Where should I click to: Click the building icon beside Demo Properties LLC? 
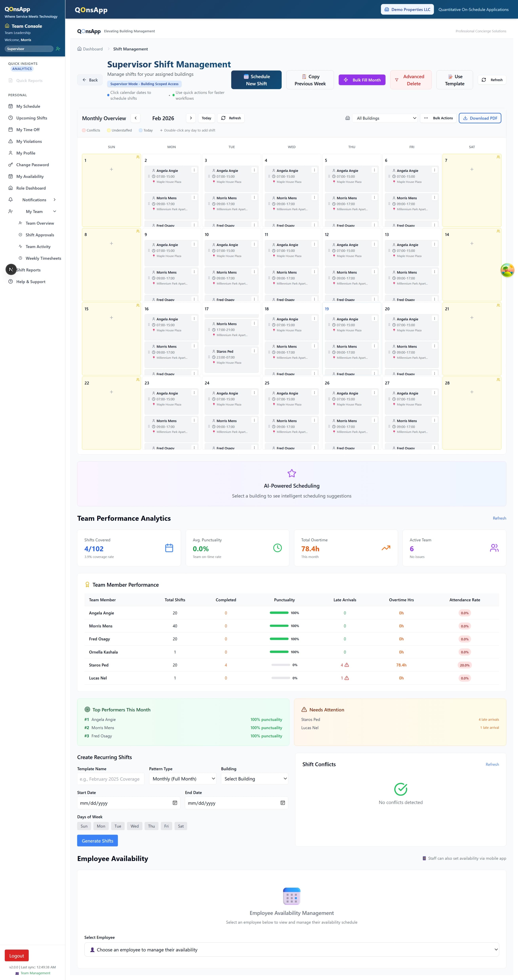tap(387, 9)
